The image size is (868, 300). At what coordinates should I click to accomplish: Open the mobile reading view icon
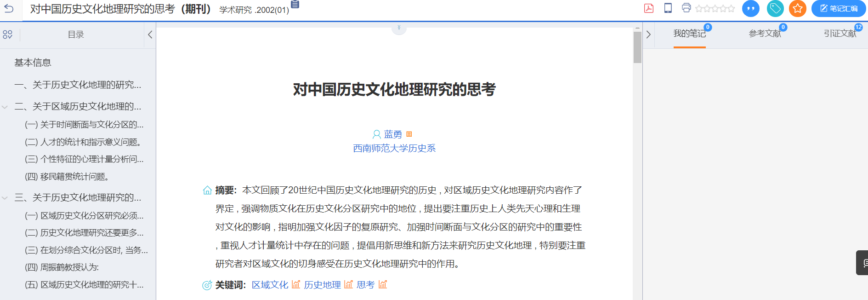[x=668, y=8]
